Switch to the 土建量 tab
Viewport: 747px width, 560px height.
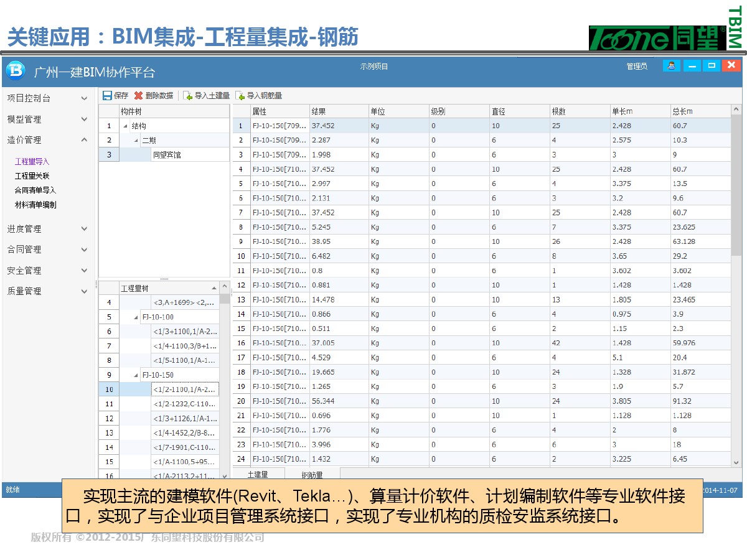[x=258, y=475]
